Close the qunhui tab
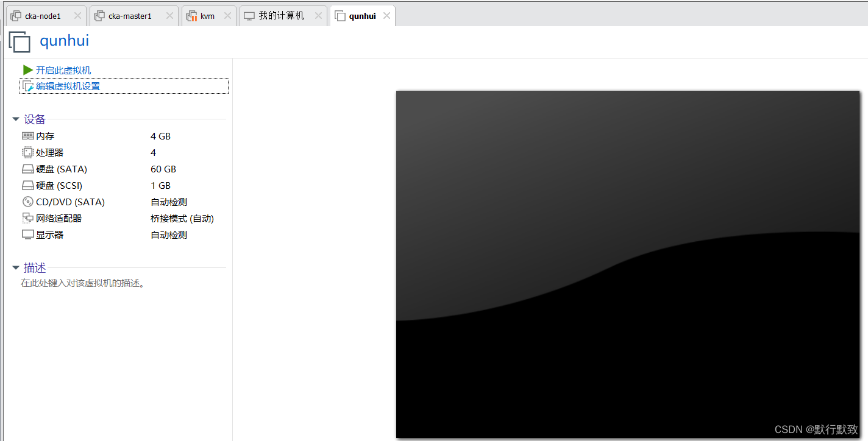 (386, 16)
